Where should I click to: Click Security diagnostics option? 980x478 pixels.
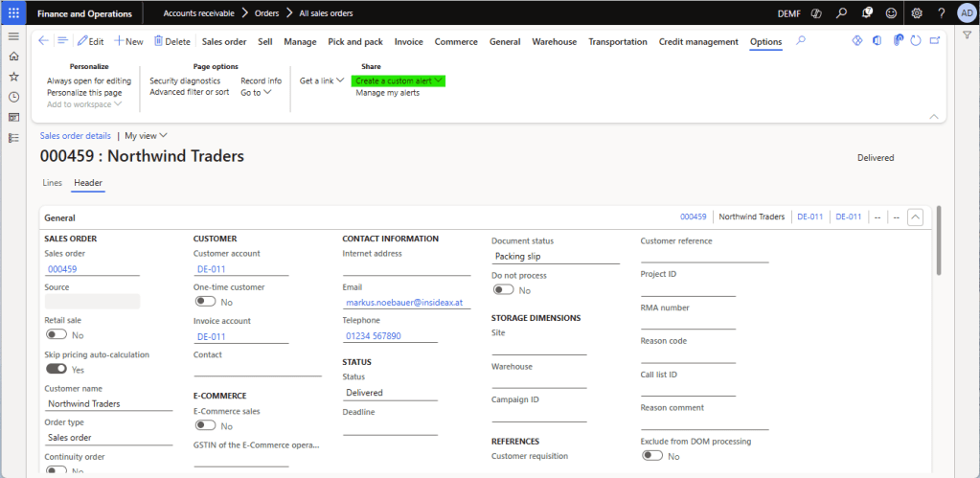(185, 81)
